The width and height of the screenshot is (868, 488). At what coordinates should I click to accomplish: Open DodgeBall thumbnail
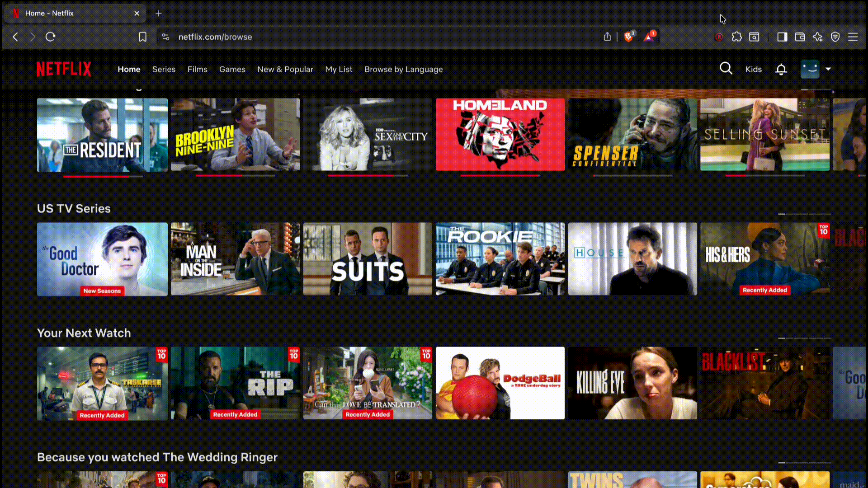[500, 383]
